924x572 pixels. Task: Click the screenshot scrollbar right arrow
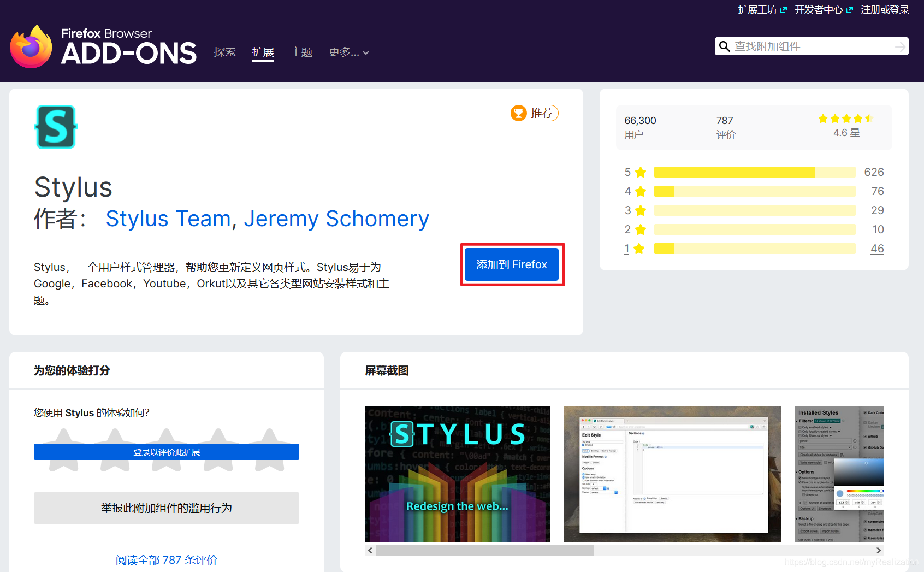point(878,550)
